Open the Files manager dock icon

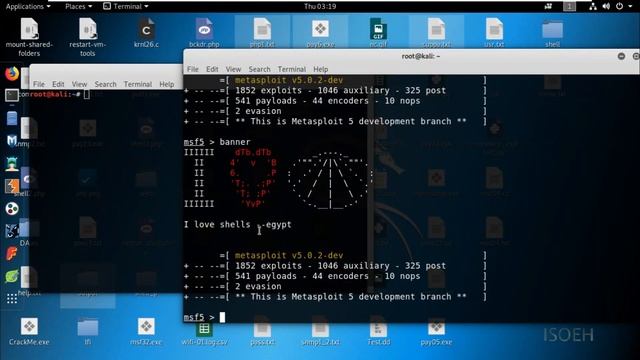click(12, 118)
